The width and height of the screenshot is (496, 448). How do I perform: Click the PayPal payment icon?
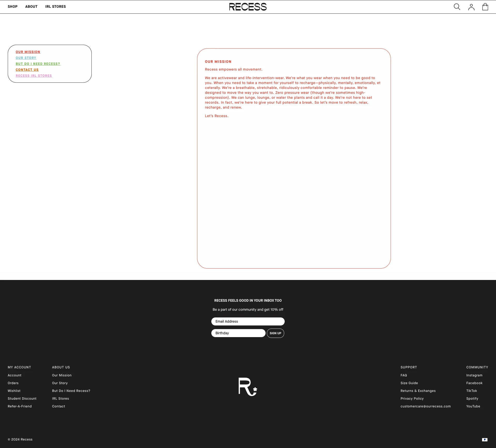pos(485,439)
